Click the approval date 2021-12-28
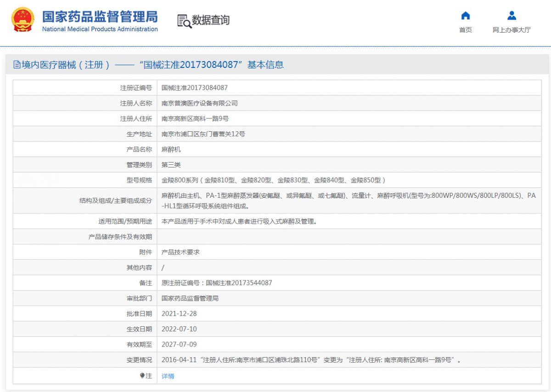This screenshot has width=551, height=392. click(x=179, y=314)
